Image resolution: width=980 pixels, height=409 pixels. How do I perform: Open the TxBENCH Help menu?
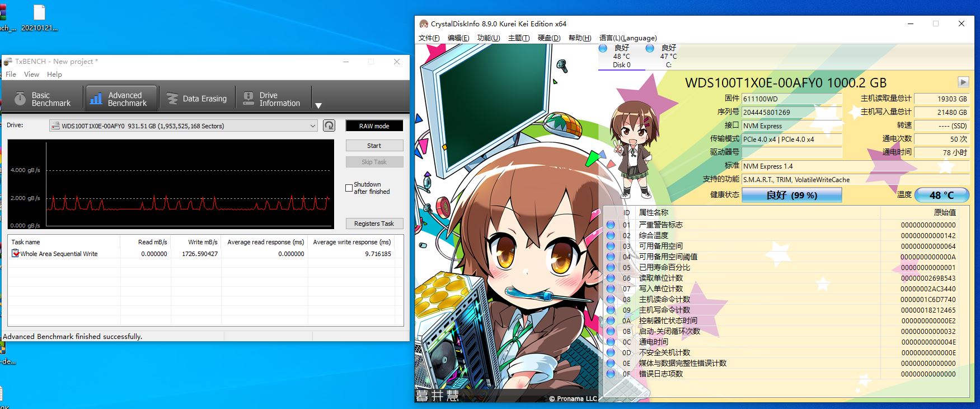(x=54, y=74)
